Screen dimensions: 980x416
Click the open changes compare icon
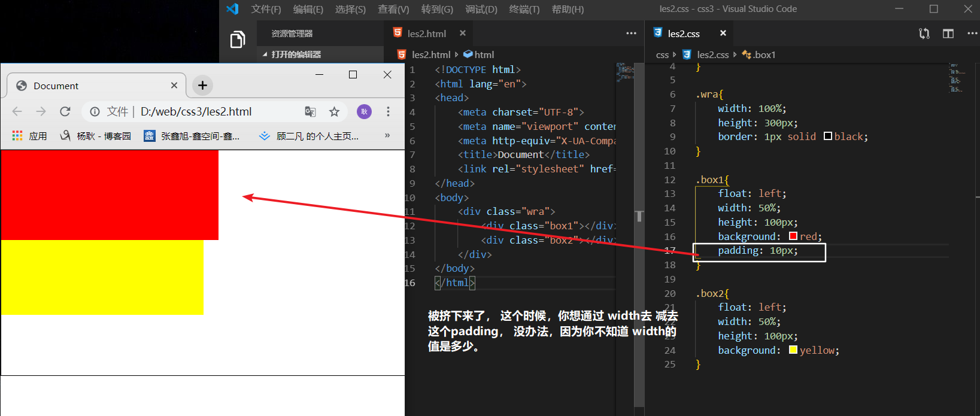(x=924, y=34)
